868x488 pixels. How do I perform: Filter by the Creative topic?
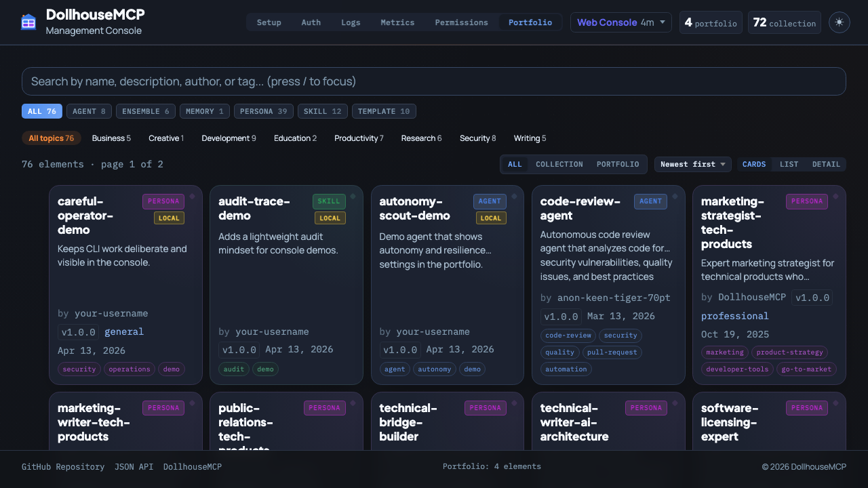click(x=166, y=138)
